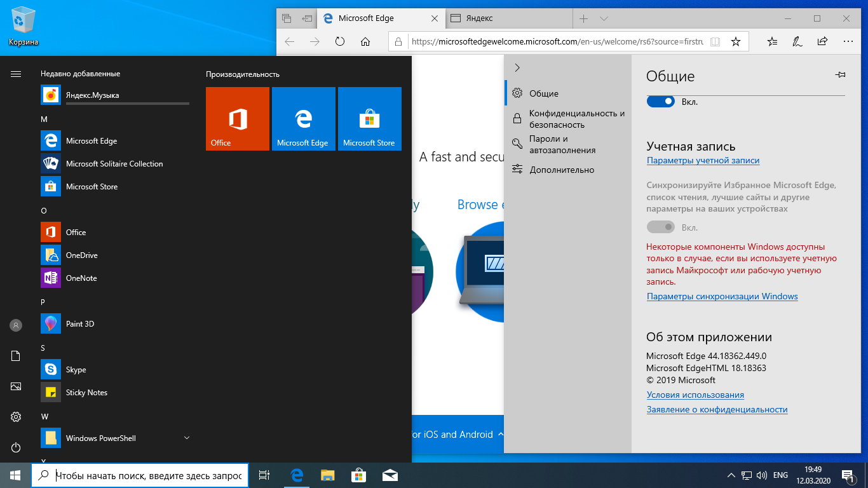Image resolution: width=868 pixels, height=488 pixels.
Task: Toggle the top Вкл. switch off
Action: 661,102
